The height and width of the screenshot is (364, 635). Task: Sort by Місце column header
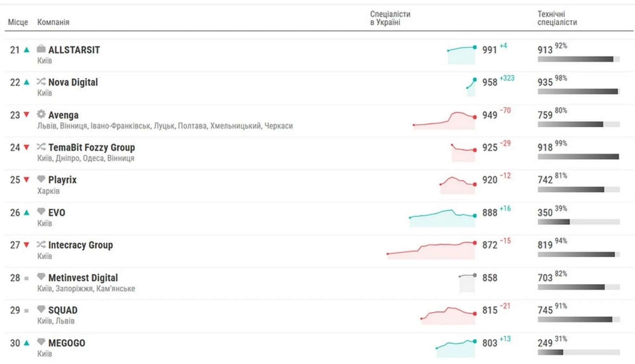tap(18, 22)
